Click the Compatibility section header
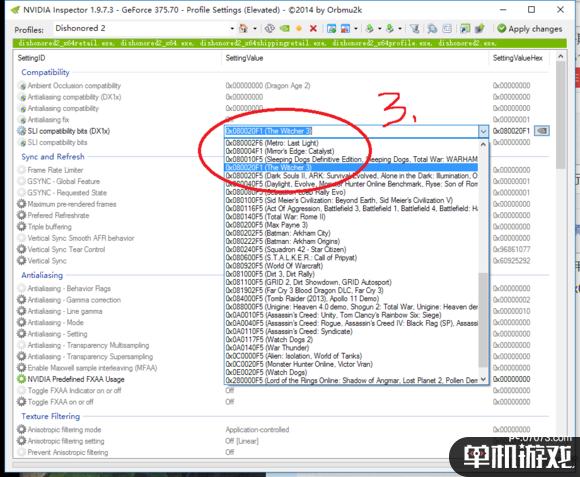 tap(45, 72)
